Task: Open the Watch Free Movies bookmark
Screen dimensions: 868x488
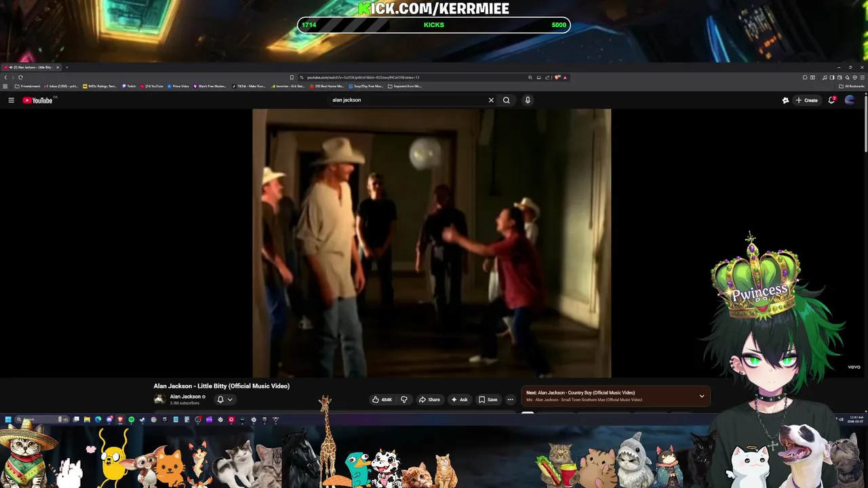Action: pyautogui.click(x=210, y=86)
